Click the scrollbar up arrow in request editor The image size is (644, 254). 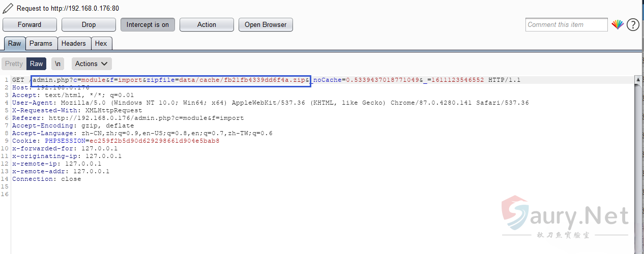pos(638,80)
